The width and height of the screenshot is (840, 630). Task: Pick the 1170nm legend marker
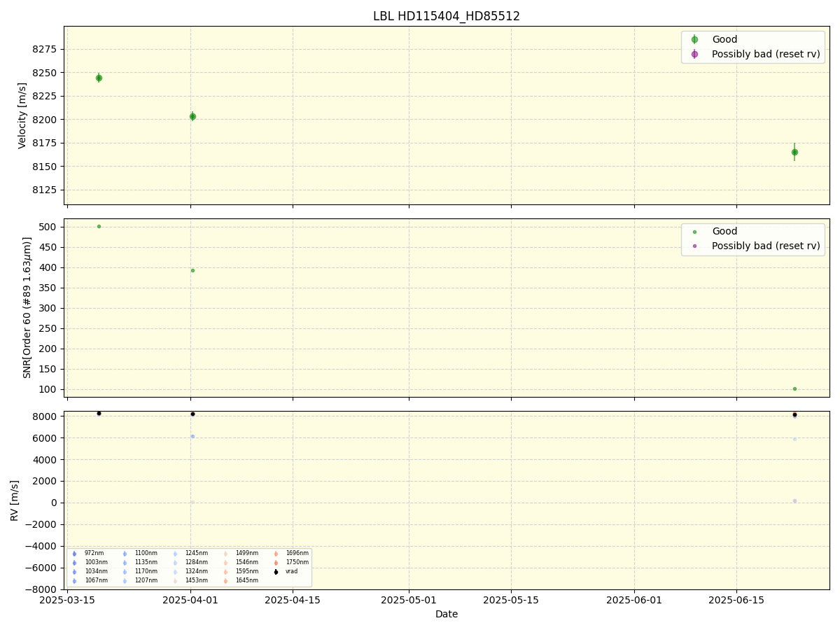(x=125, y=572)
